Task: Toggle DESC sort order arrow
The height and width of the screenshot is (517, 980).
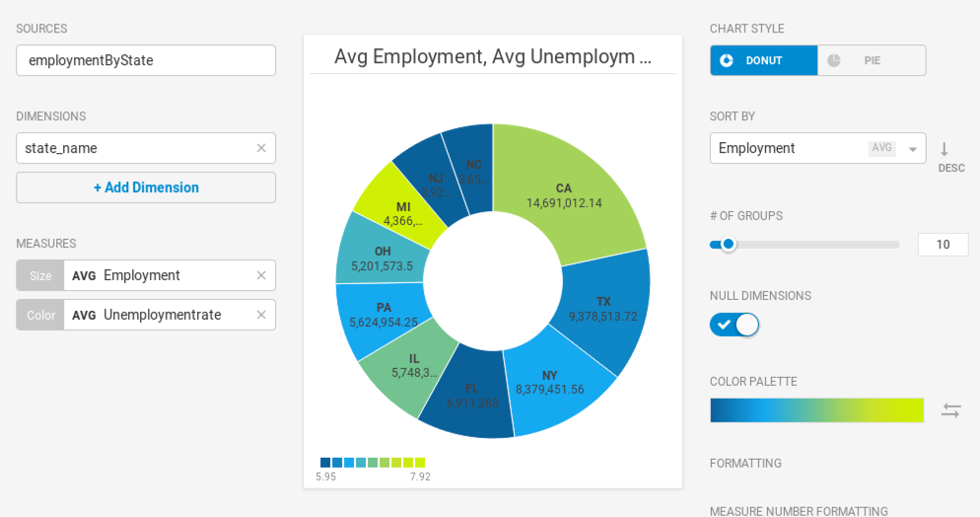Action: pyautogui.click(x=945, y=149)
